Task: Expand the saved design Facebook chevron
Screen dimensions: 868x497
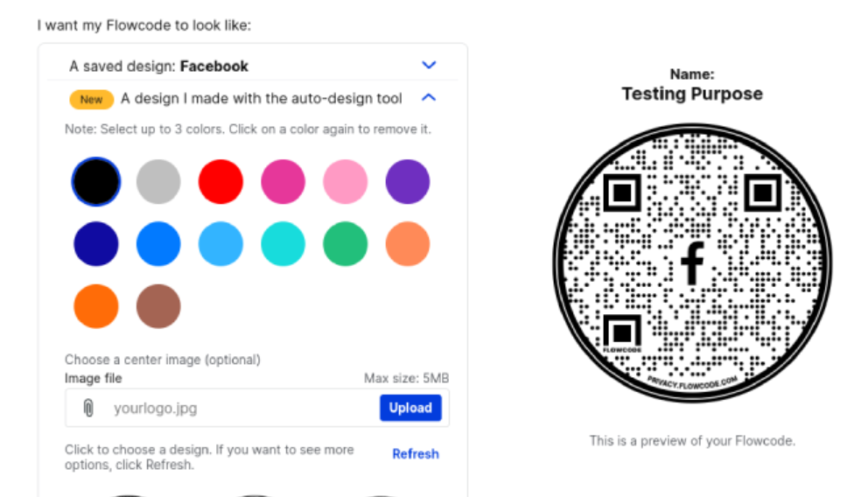Action: pyautogui.click(x=428, y=66)
